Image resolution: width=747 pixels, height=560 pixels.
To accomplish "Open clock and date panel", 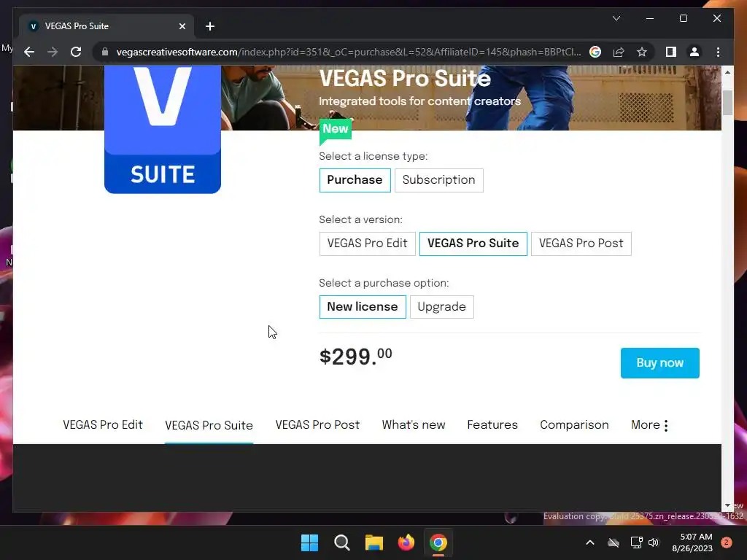I will coord(692,542).
